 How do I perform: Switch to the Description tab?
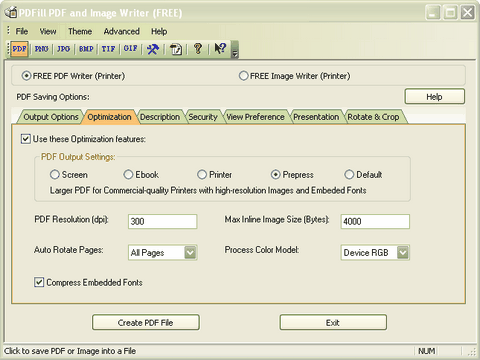160,117
